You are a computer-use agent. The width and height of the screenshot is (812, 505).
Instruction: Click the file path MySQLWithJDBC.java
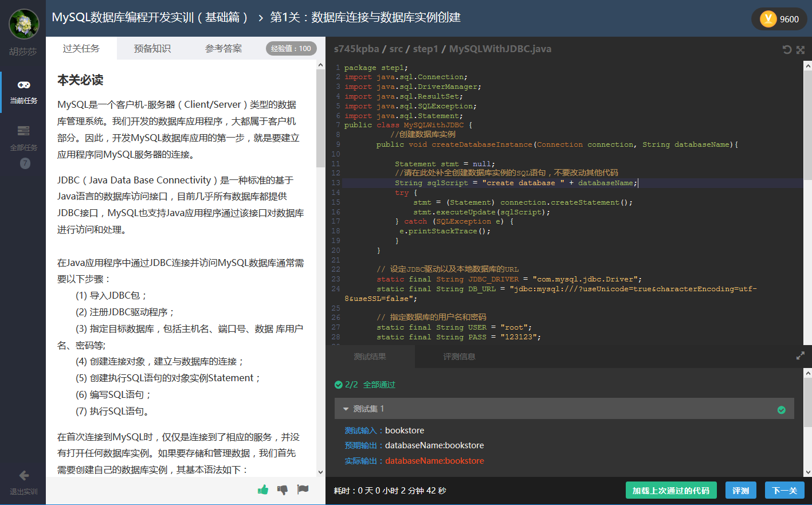(x=500, y=49)
